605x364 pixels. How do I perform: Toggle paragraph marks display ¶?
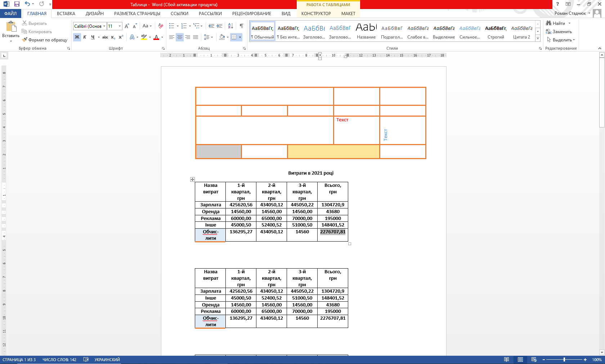[x=242, y=26]
